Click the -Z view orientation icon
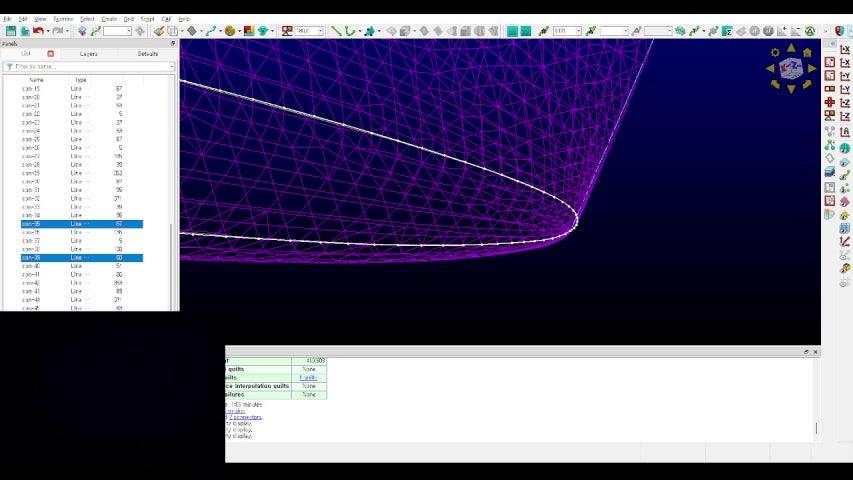The height and width of the screenshot is (480, 853). point(845,115)
